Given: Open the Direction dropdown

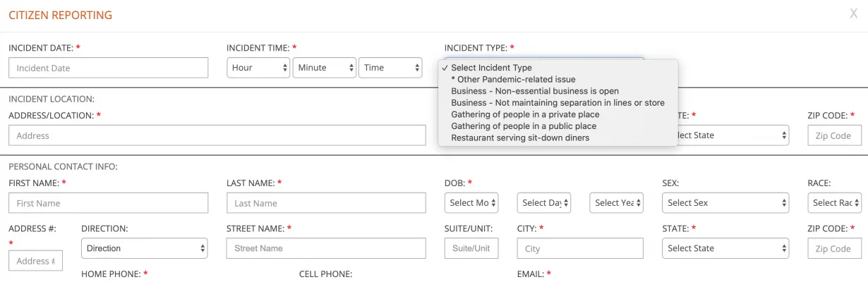Looking at the screenshot, I should tap(145, 248).
